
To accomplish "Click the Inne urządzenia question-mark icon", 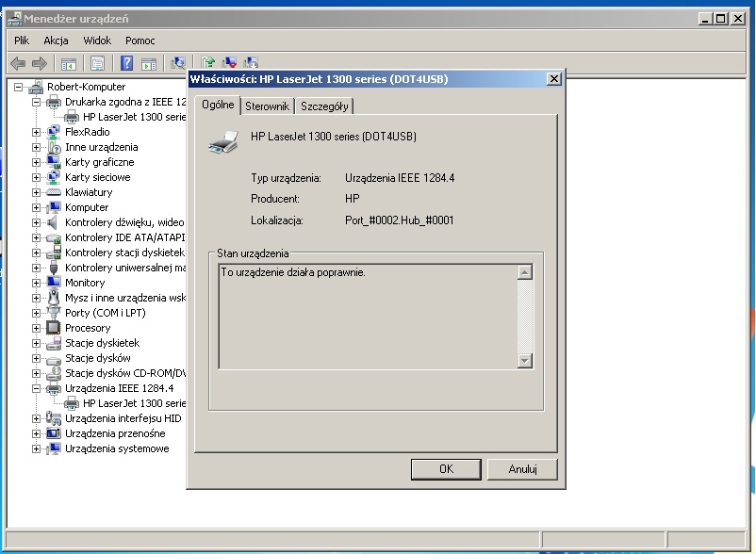I will [x=54, y=147].
